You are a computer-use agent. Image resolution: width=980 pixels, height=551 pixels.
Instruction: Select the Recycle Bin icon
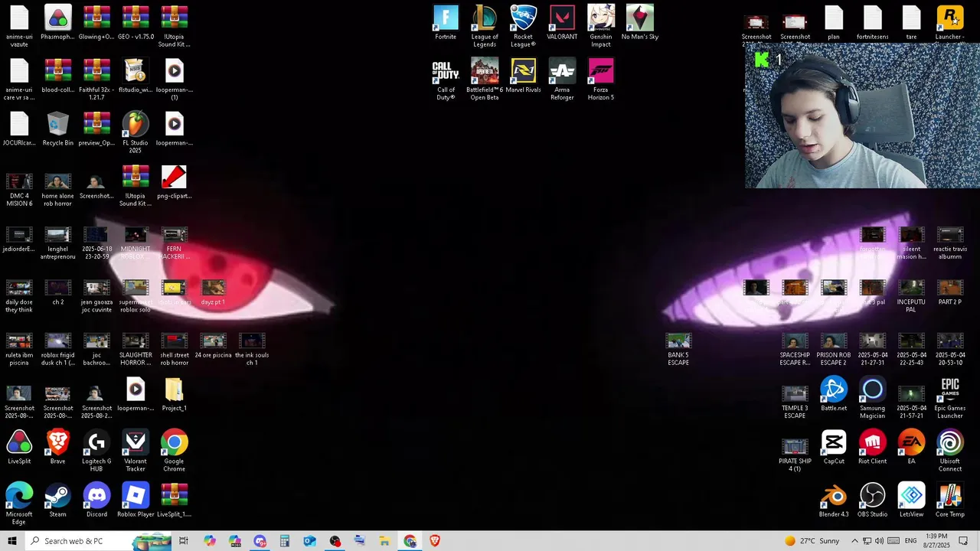pyautogui.click(x=58, y=129)
